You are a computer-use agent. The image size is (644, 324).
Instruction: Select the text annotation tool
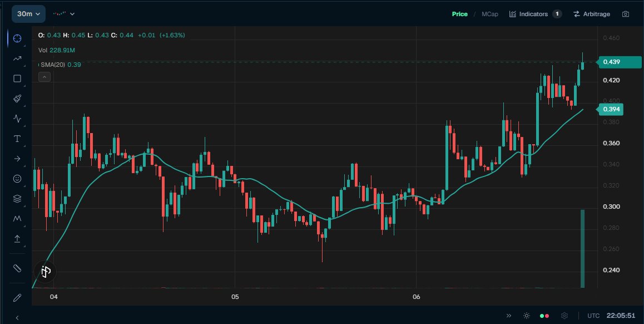point(17,139)
